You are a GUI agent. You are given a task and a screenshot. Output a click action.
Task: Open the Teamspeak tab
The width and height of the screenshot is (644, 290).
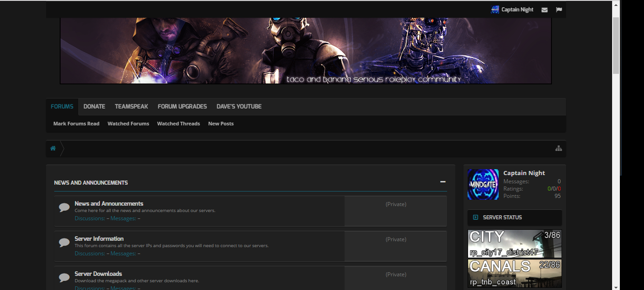[x=131, y=107]
